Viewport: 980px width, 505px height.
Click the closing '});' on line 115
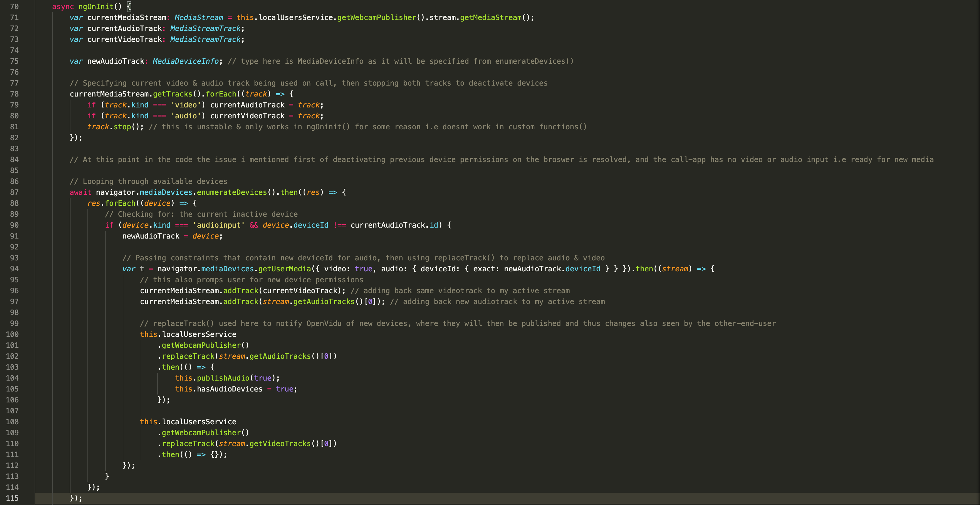pyautogui.click(x=76, y=498)
